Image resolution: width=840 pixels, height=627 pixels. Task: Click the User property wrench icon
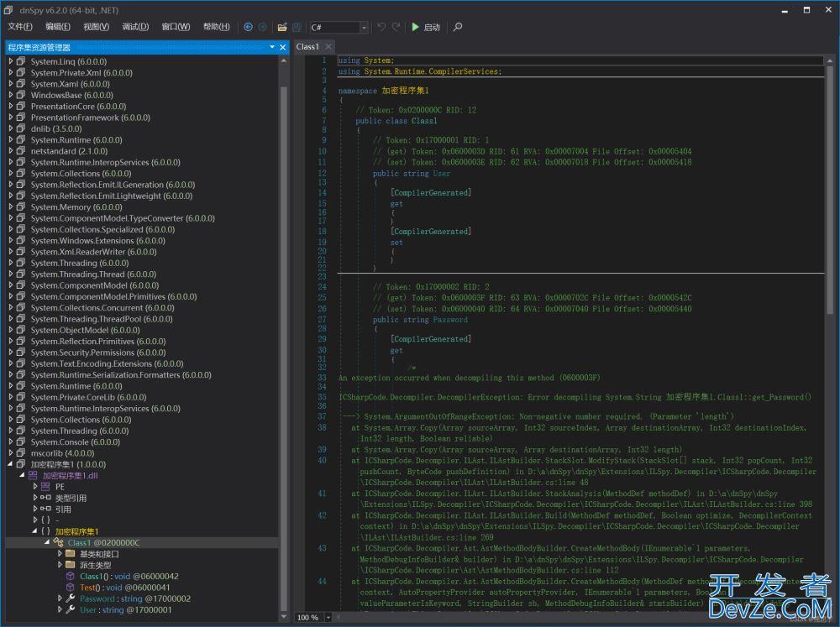point(71,610)
